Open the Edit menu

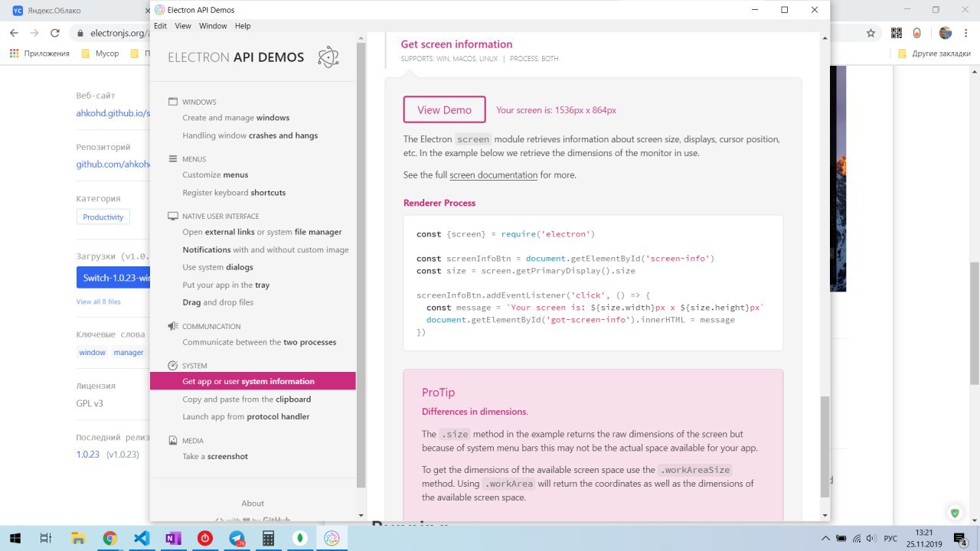[160, 26]
